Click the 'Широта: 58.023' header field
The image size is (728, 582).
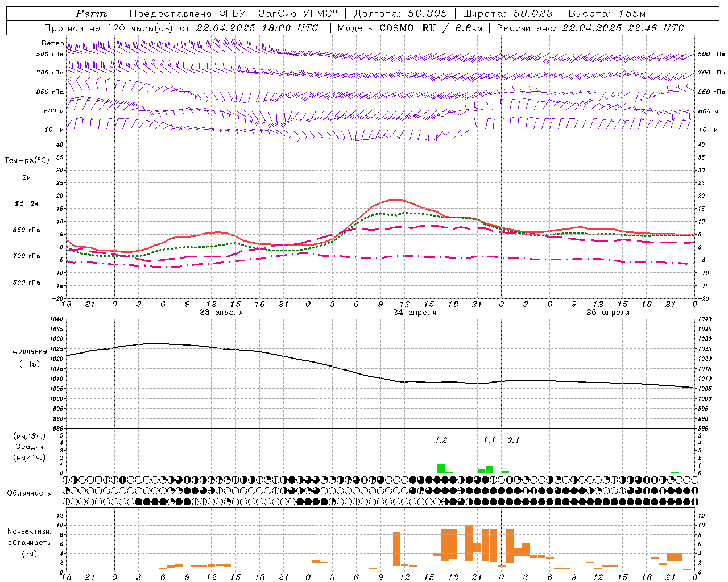click(x=507, y=14)
